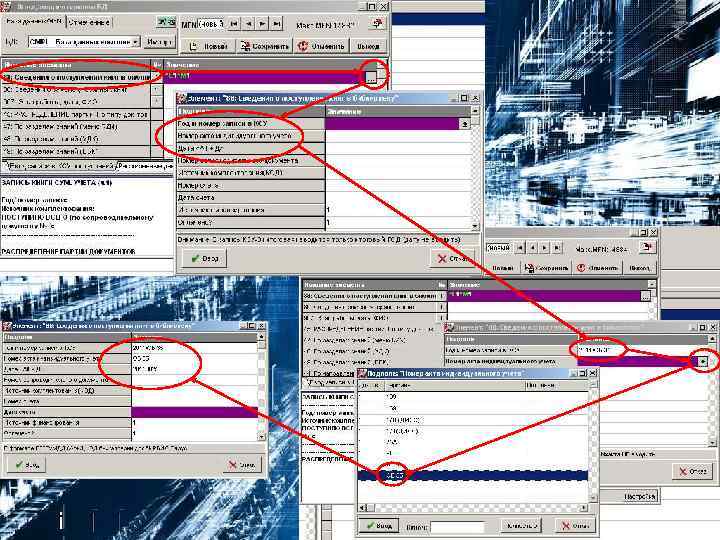The height and width of the screenshot is (540, 720).
Task: Click Новый in the upper-left main window
Action: click(209, 46)
